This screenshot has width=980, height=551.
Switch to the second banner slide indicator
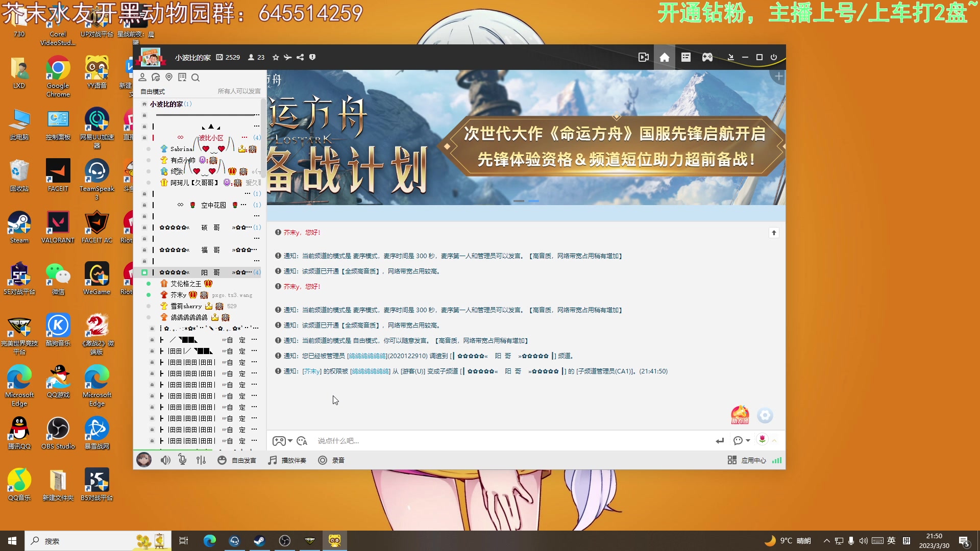pyautogui.click(x=534, y=201)
